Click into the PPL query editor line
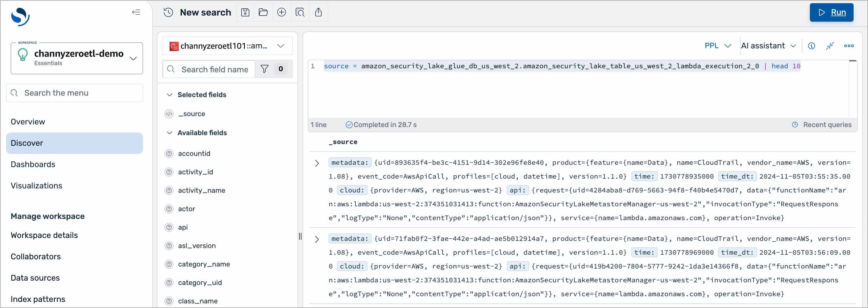The width and height of the screenshot is (868, 308). point(562,66)
